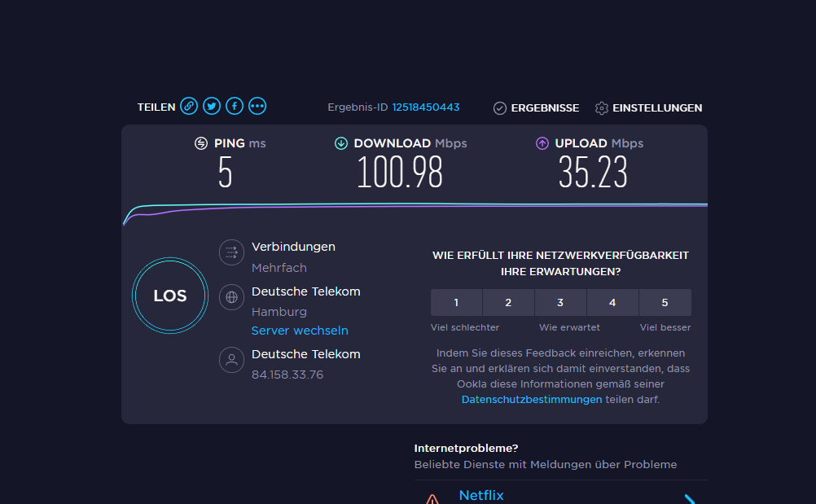Select IP address 84.158.33.76
This screenshot has height=504, width=816.
pyautogui.click(x=287, y=375)
